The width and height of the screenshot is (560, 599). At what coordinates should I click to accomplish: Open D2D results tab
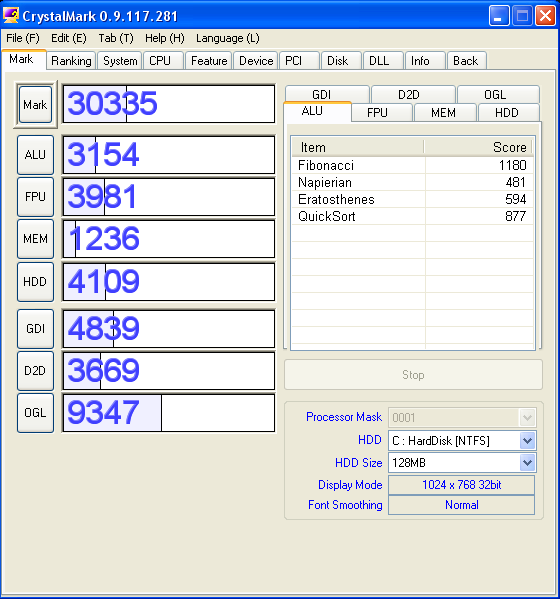point(413,94)
